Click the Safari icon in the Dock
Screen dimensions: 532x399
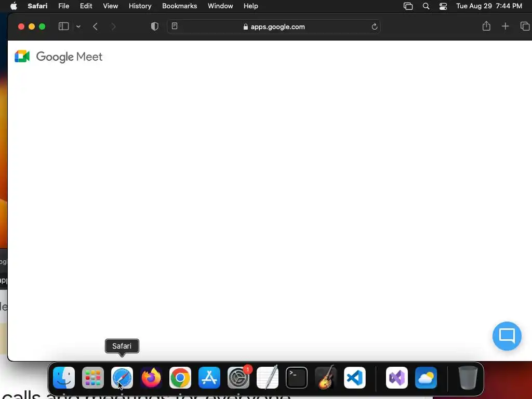pos(122,378)
